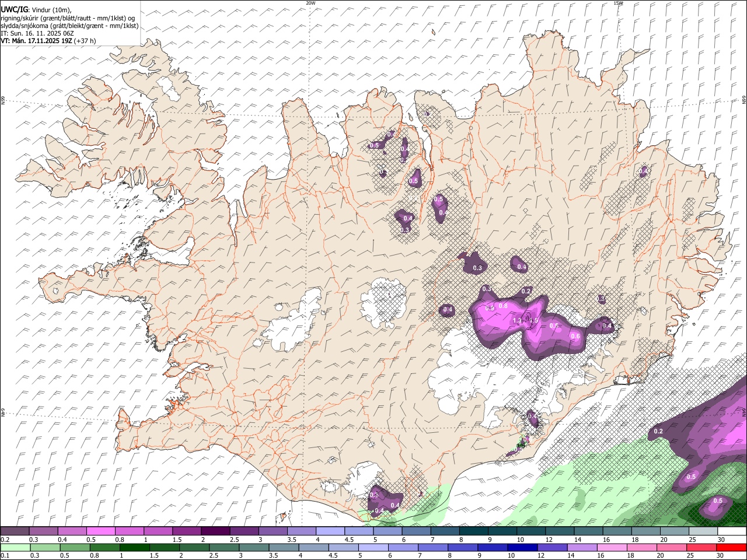The height and width of the screenshot is (560, 747).
Task: Click the pale green 0.1 swatch starting the lower legend row
Action: 15,547
